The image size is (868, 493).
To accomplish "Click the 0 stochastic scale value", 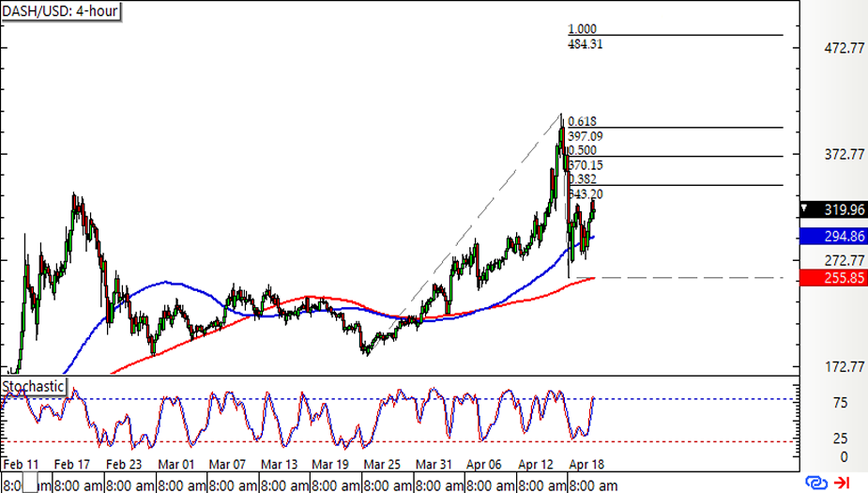I will [x=844, y=457].
